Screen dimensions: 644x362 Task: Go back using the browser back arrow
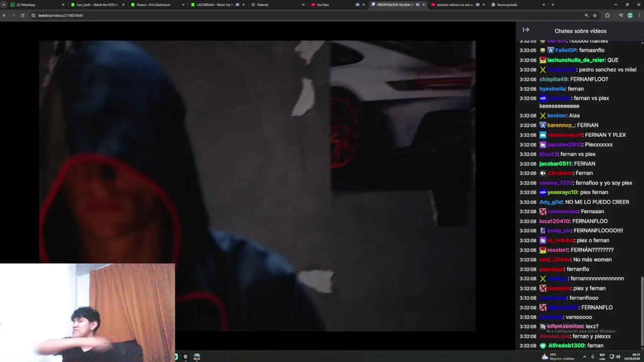click(5, 16)
